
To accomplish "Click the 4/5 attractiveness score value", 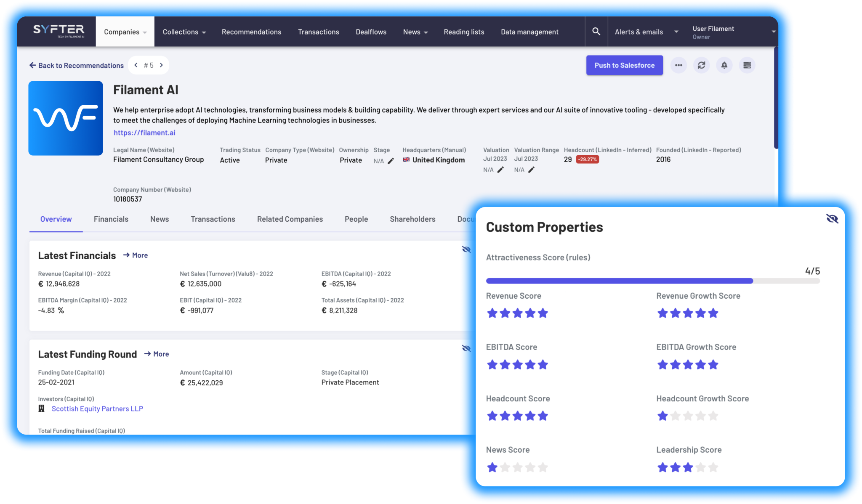I will tap(812, 271).
